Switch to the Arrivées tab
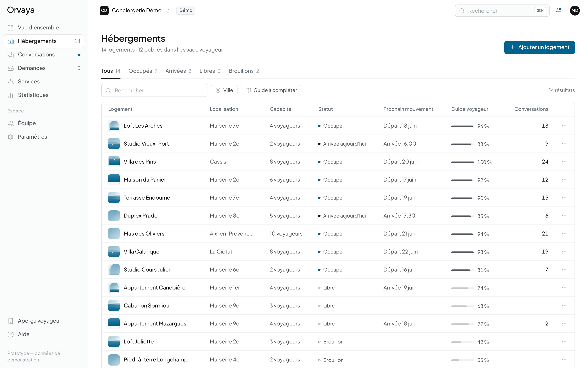 178,71
